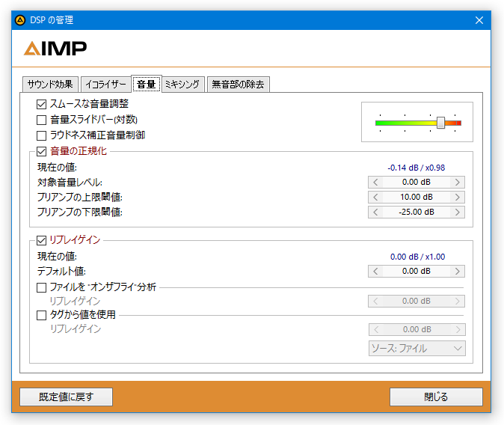Click the 0.00 dB / x1.00 value
The height and width of the screenshot is (425, 504).
(x=417, y=257)
